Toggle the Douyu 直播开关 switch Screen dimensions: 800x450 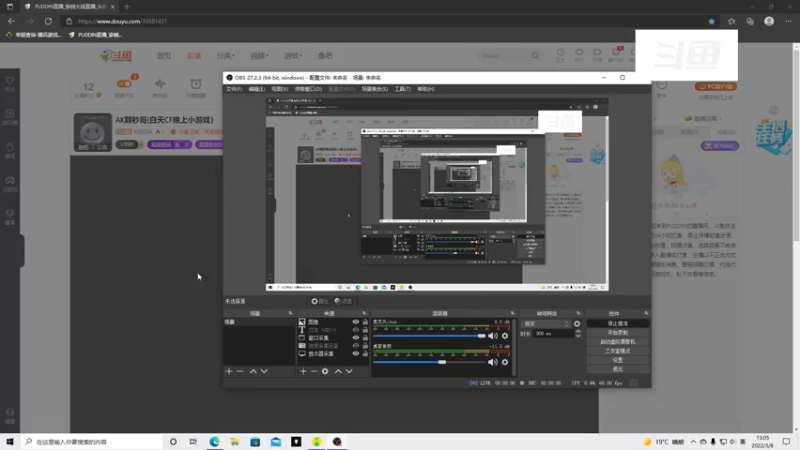pyautogui.click(x=124, y=84)
